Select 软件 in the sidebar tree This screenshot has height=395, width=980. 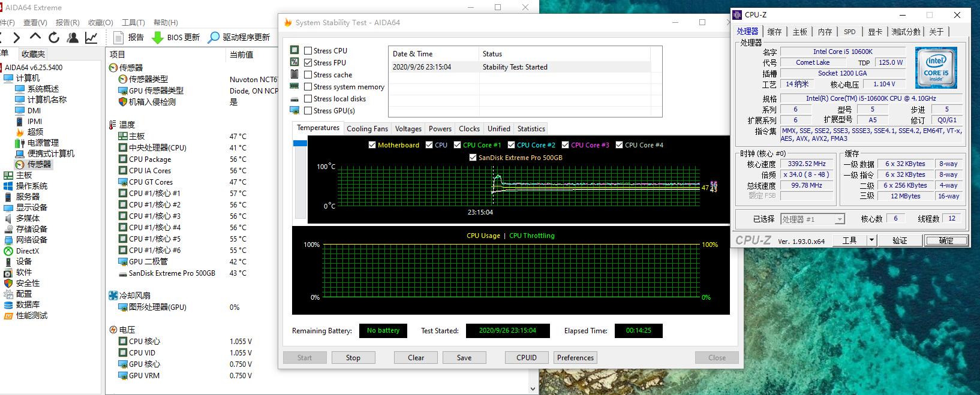pyautogui.click(x=24, y=272)
